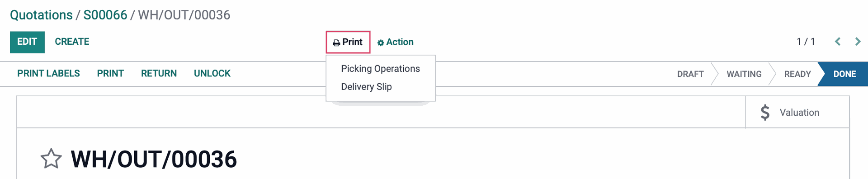Select the READY status stage
Viewport: 868px width, 179px height.
797,74
